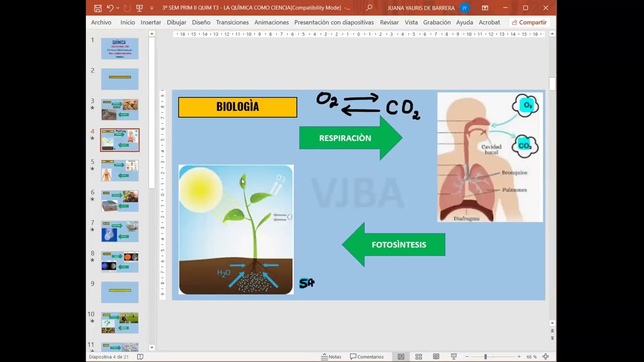Open the Ayuda tab
This screenshot has width=644, height=362.
coord(464,23)
